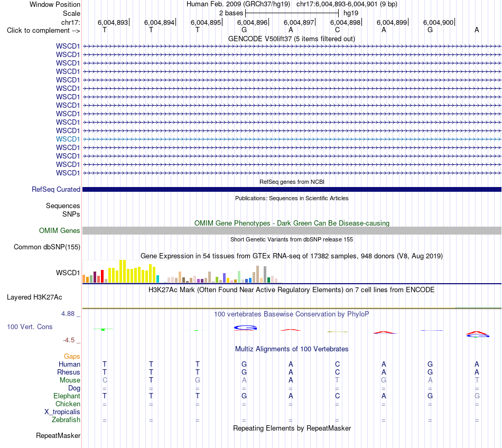This screenshot has width=502, height=448.
Task: Click the RefSeq Curated track label
Action: 56,190
